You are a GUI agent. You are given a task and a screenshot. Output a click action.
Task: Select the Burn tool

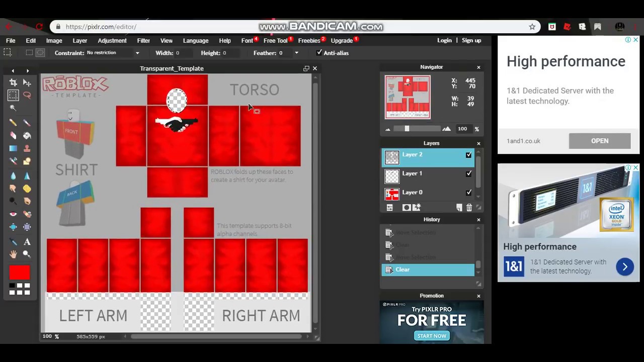click(x=27, y=201)
